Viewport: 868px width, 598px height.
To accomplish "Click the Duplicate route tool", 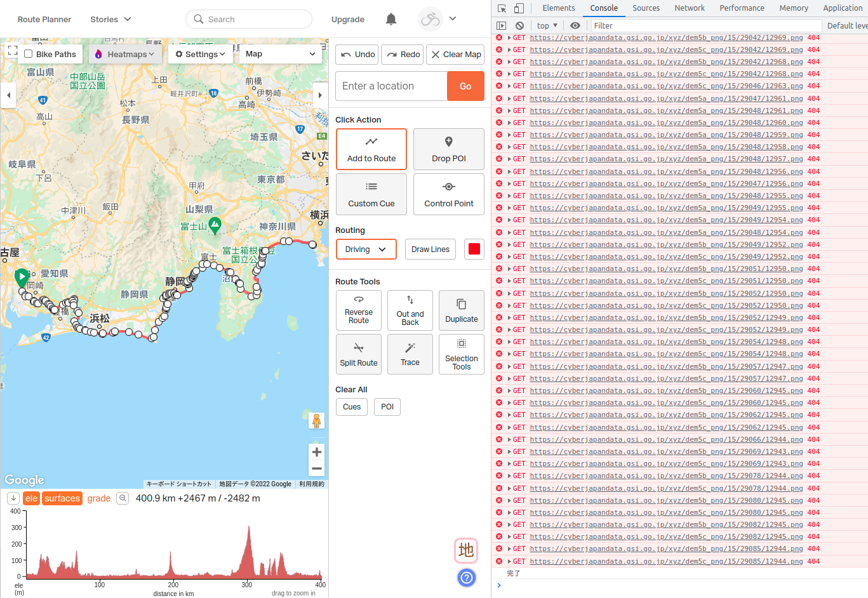I will pos(462,310).
